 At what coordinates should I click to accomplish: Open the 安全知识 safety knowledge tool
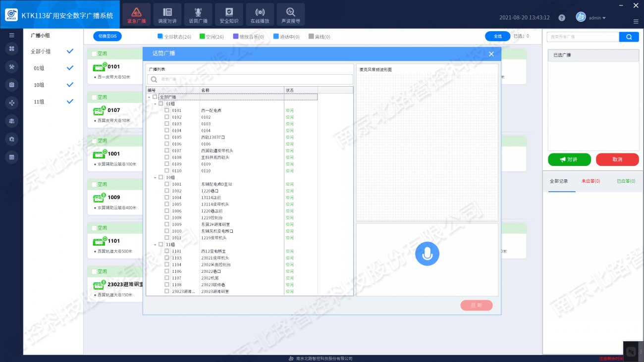tap(229, 14)
